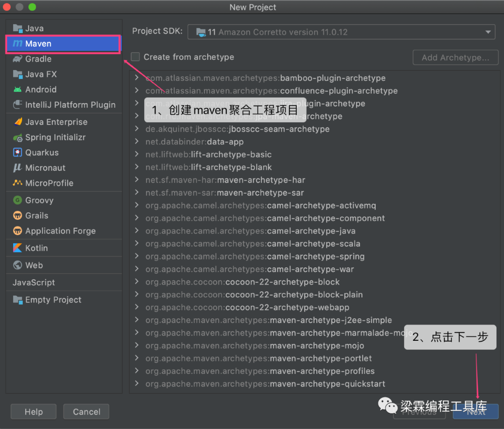This screenshot has width=504, height=429.
Task: Click the Kotlin logo icon
Action: click(x=18, y=248)
